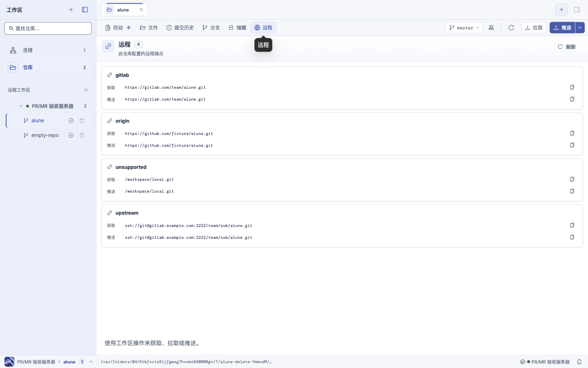Delete the empty-repo repository entry
588x368 pixels.
coord(82,135)
